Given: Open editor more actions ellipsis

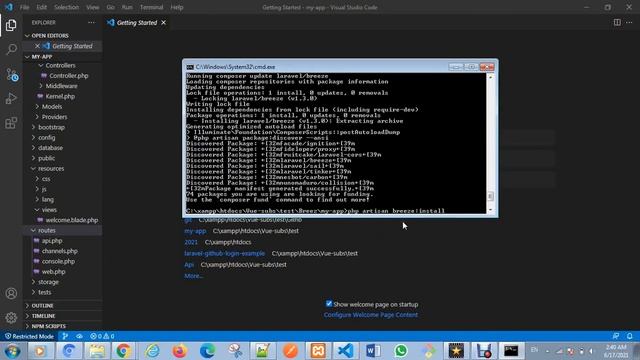Looking at the screenshot, I should point(629,22).
